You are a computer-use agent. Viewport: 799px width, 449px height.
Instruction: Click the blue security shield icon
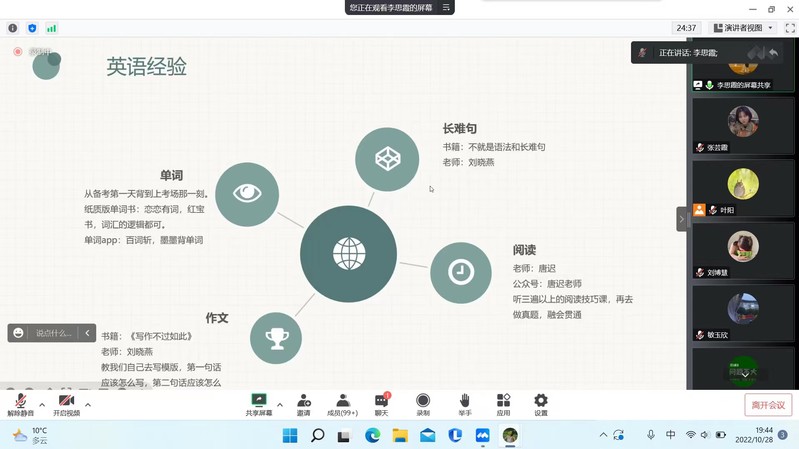[32, 28]
